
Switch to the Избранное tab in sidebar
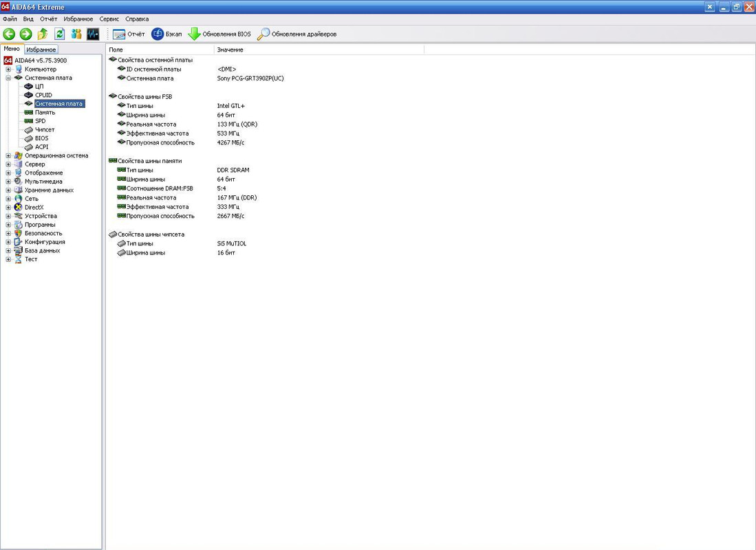41,49
